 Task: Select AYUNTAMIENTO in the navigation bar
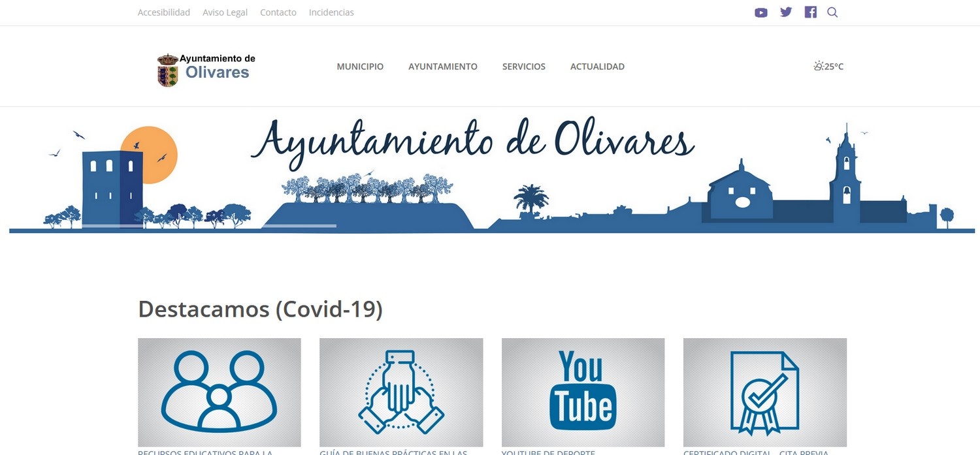(443, 66)
